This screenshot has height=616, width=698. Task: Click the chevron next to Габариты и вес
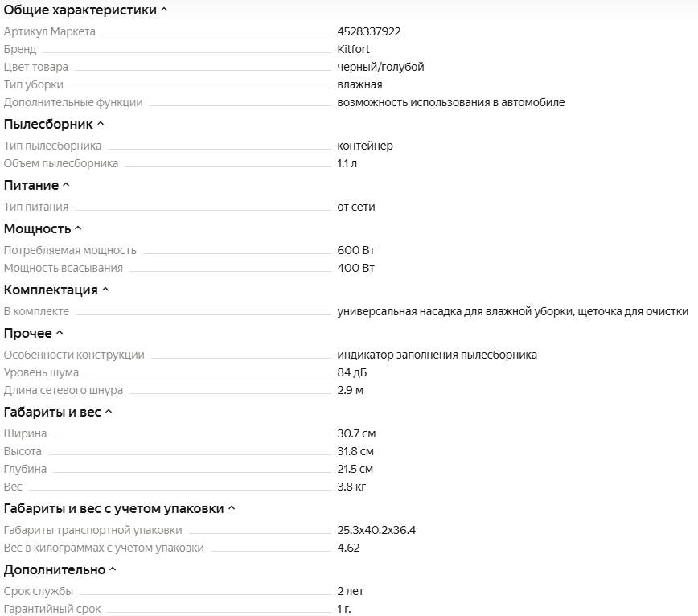click(x=109, y=412)
